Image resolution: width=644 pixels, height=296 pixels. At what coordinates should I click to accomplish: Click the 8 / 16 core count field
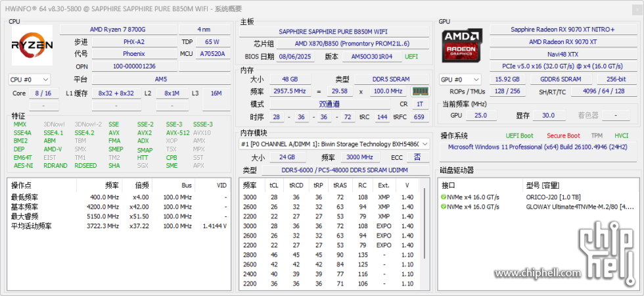click(x=43, y=93)
